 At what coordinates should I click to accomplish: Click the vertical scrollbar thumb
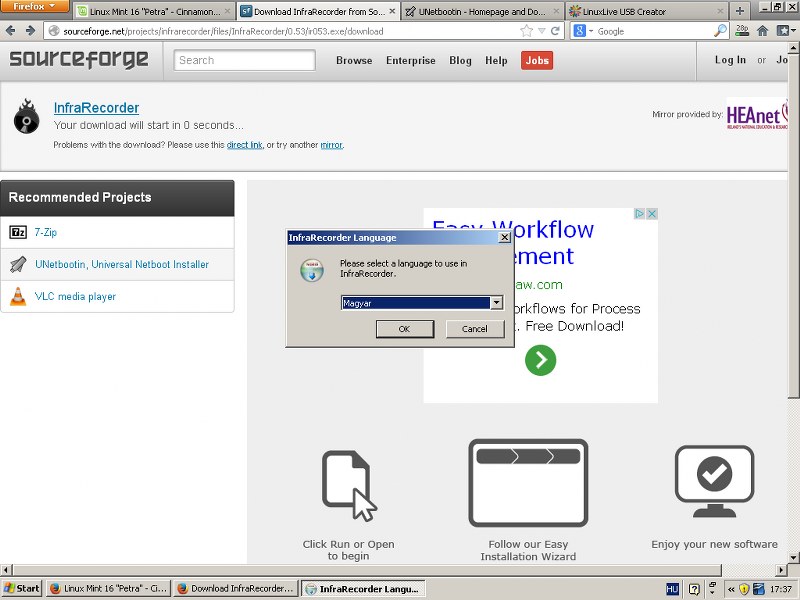793,226
